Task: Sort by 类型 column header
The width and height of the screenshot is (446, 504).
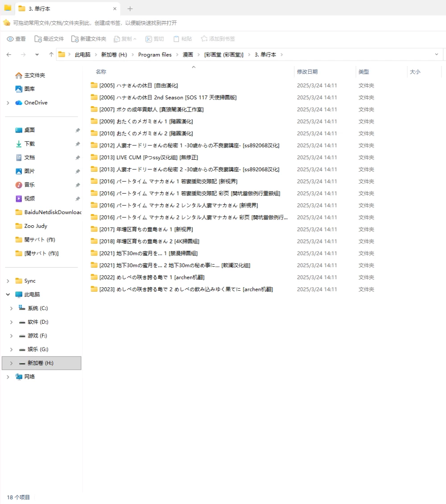Action: [x=364, y=72]
